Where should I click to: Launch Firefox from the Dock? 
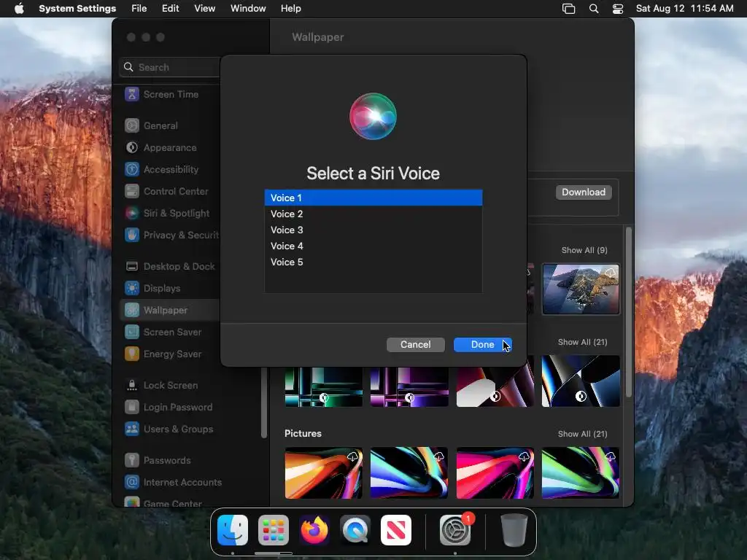tap(314, 530)
